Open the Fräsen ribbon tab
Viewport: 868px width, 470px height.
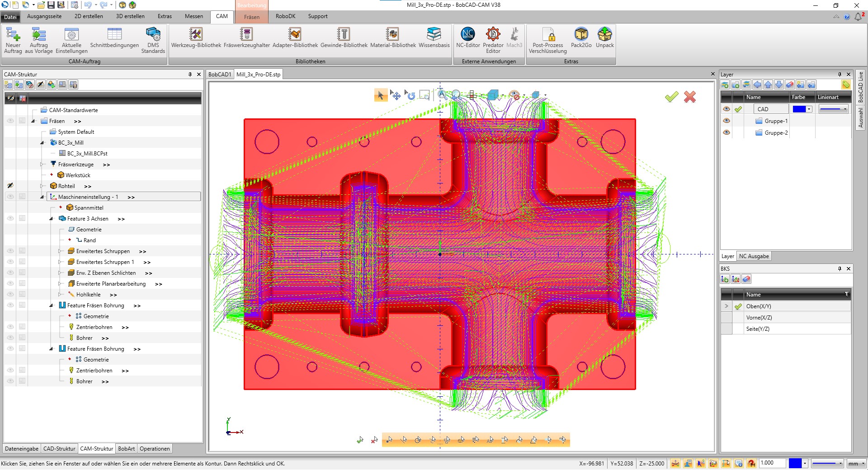251,16
